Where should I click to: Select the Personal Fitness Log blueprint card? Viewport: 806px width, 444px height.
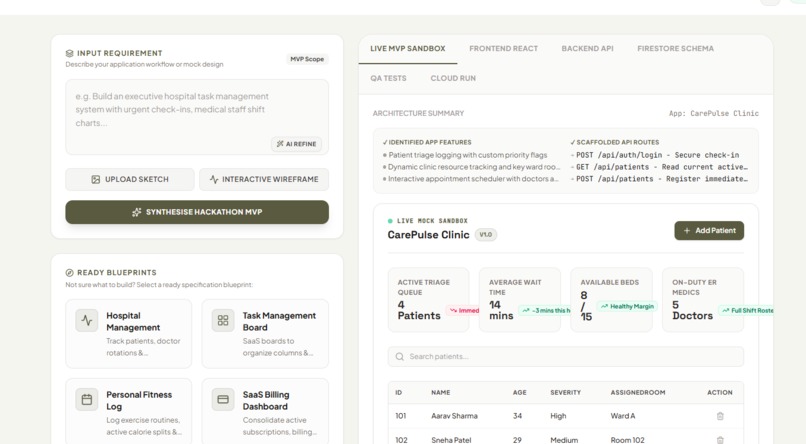(129, 413)
